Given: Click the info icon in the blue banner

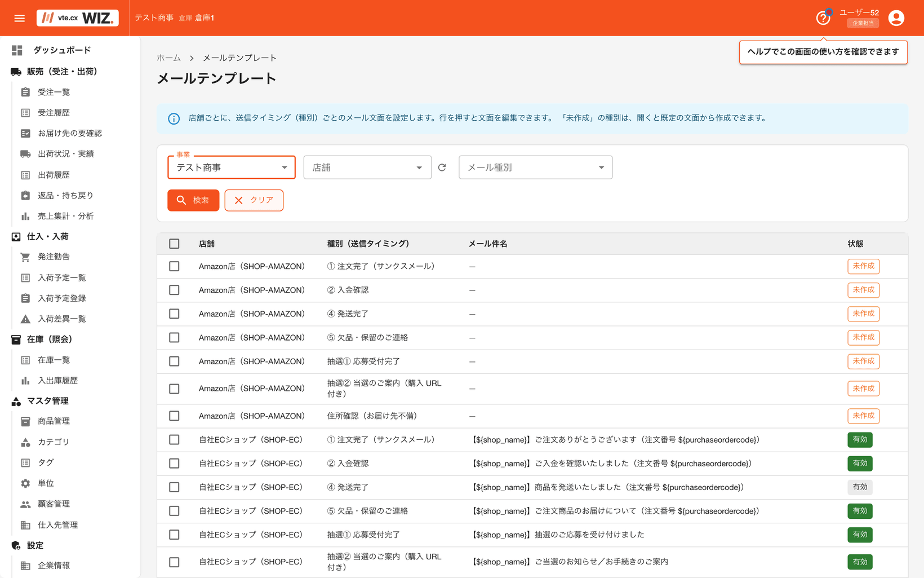Looking at the screenshot, I should [x=174, y=118].
